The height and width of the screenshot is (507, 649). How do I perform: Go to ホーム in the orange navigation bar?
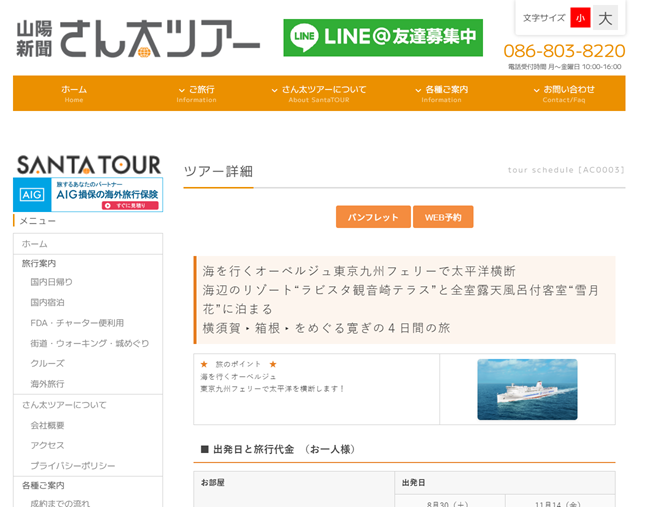[x=74, y=94]
